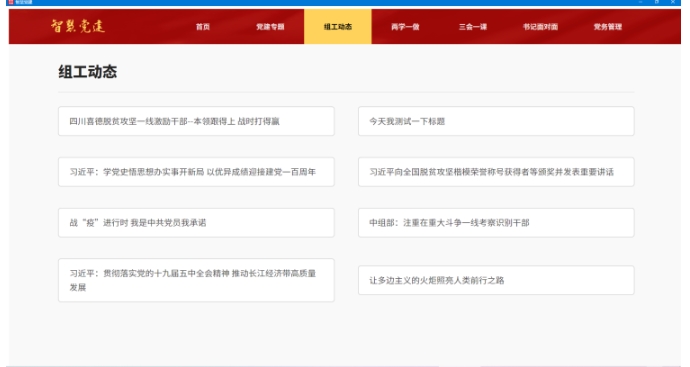Go to the 首页 tab
690x367 pixels.
[x=203, y=27]
